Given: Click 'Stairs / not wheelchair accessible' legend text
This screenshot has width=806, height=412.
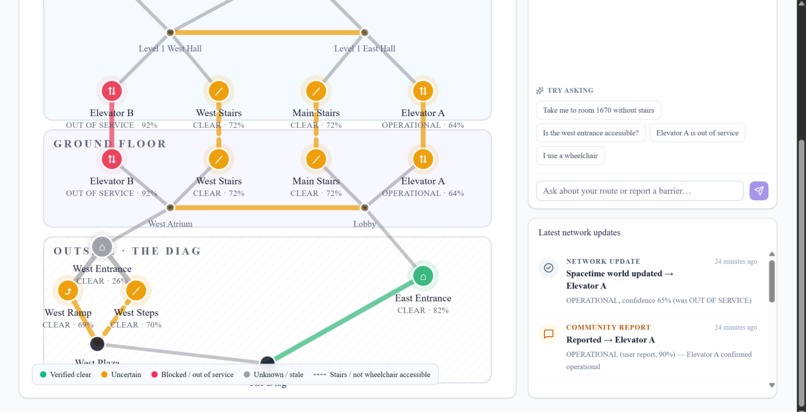Looking at the screenshot, I should tap(380, 374).
